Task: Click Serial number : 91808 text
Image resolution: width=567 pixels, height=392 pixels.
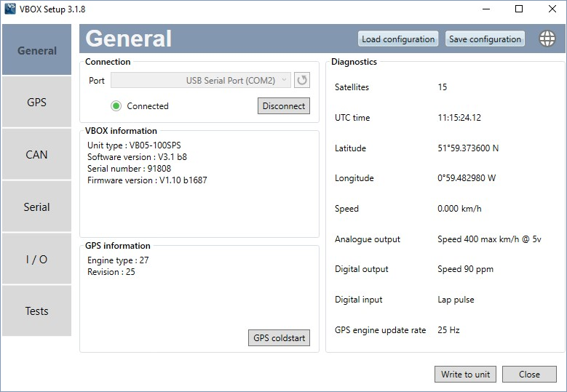Action: pyautogui.click(x=129, y=168)
